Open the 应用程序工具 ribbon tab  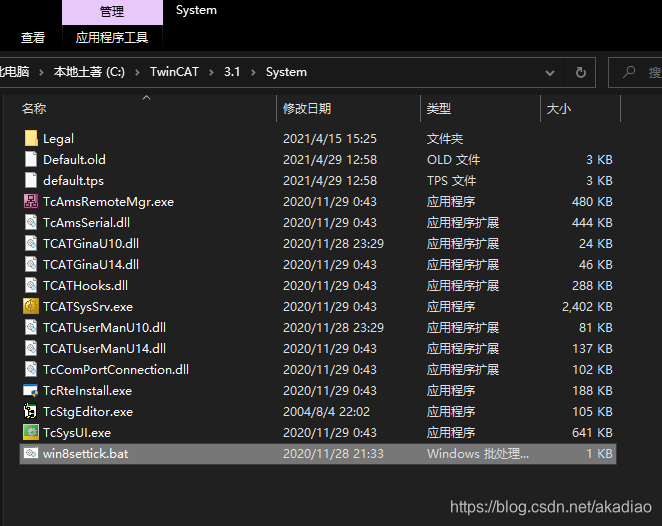tap(112, 38)
